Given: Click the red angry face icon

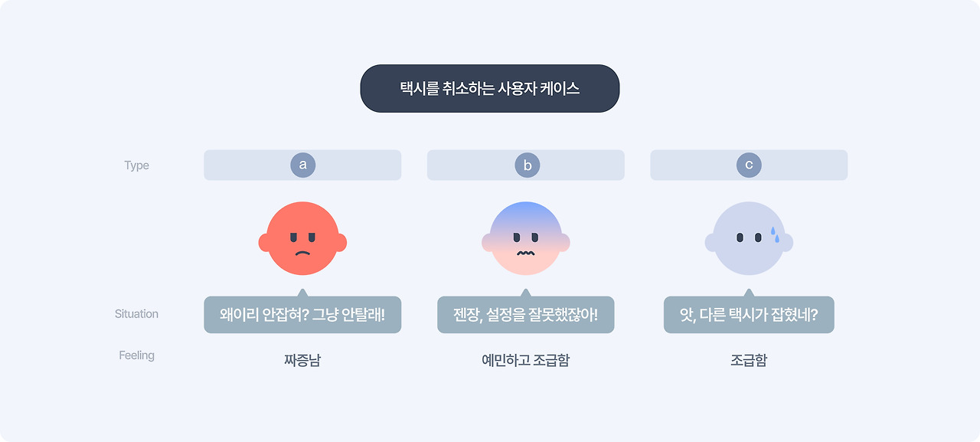Looking at the screenshot, I should 302,239.
